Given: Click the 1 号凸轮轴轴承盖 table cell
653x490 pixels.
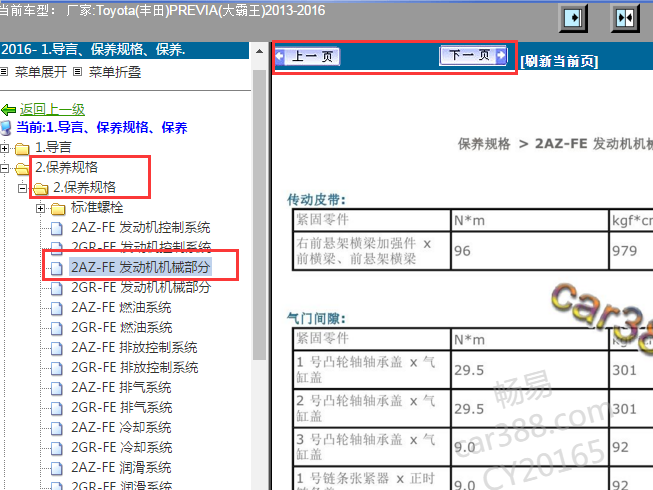Looking at the screenshot, I should [371, 370].
